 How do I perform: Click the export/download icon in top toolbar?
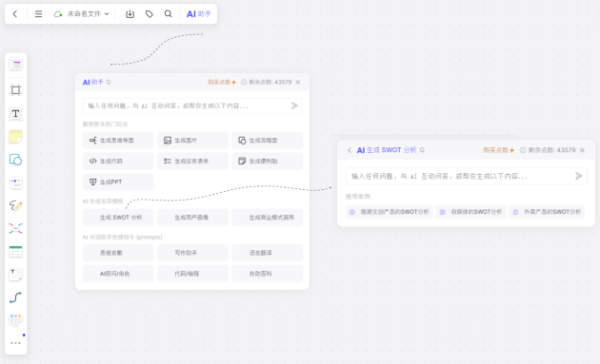point(130,14)
